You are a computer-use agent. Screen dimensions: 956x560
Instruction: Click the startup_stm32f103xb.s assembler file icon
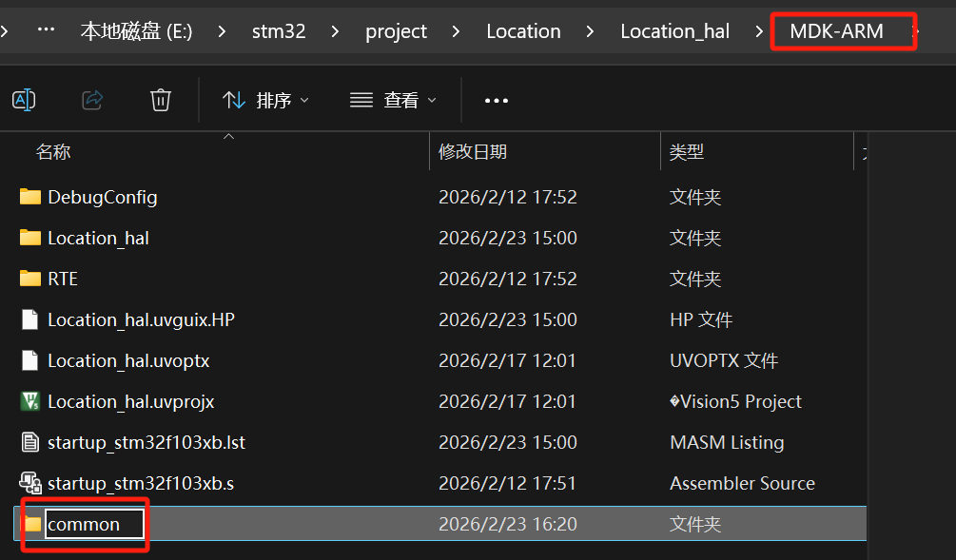tap(29, 483)
